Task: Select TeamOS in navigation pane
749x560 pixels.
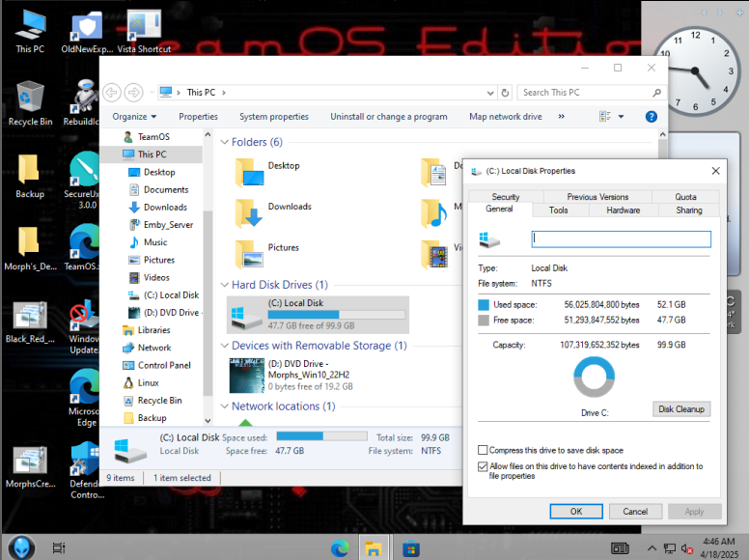Action: (147, 137)
